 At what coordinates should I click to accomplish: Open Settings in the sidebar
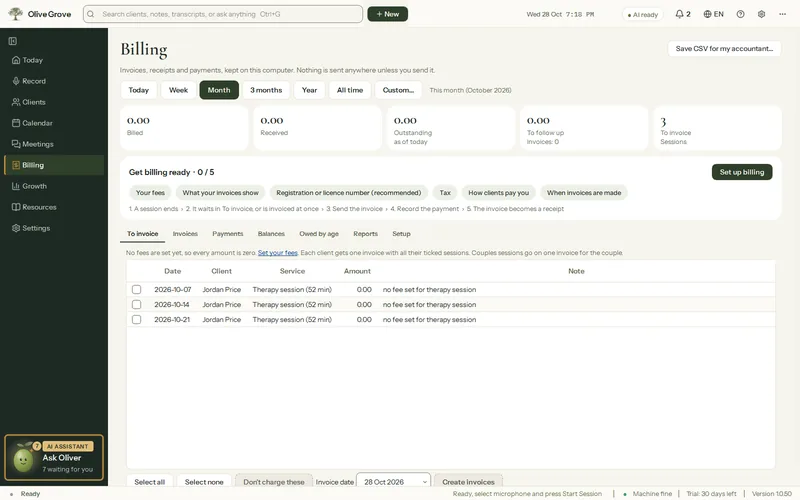tap(54, 228)
